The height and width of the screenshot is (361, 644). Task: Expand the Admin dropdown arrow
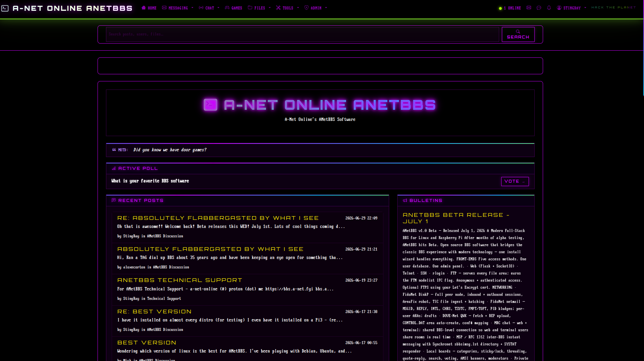coord(326,8)
